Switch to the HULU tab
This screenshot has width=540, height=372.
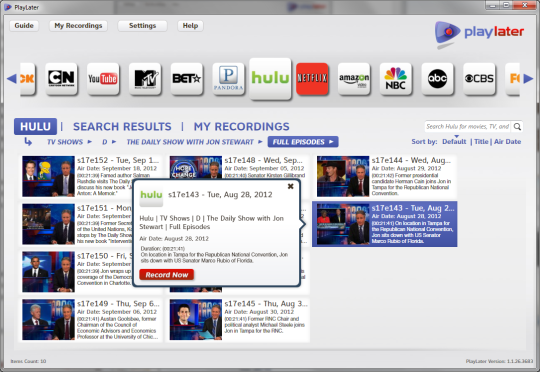pyautogui.click(x=35, y=126)
